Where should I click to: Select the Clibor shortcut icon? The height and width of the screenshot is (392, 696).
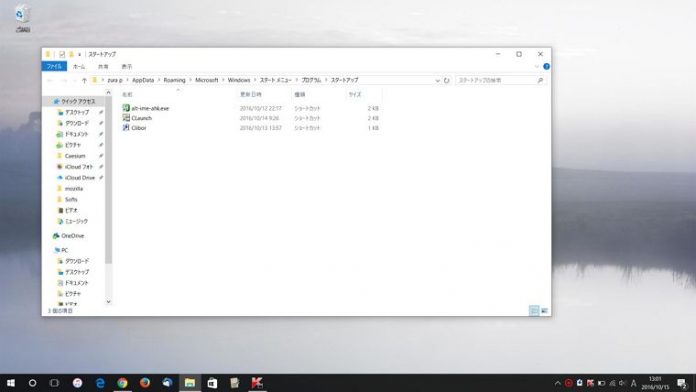pyautogui.click(x=126, y=127)
